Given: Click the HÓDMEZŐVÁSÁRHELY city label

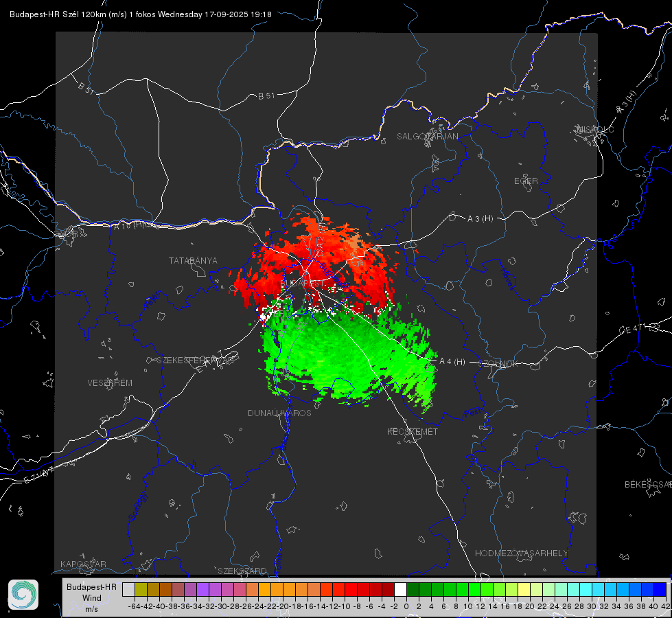Looking at the screenshot, I should point(521,553).
